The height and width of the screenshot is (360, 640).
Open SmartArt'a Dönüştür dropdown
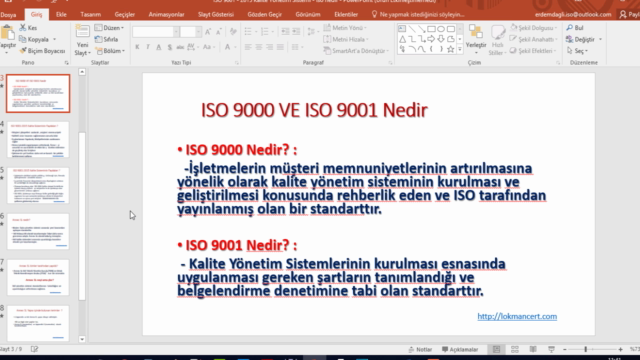[x=356, y=51]
